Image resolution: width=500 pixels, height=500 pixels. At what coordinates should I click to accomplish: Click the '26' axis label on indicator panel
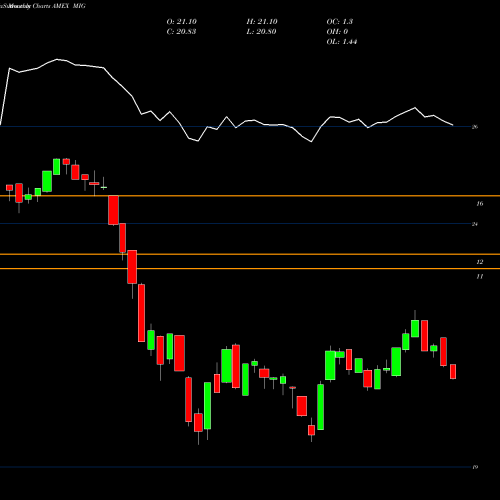pos(475,127)
